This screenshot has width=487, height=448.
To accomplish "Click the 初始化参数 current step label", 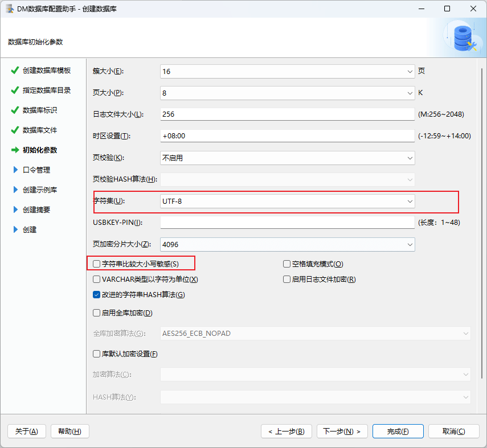I will (40, 150).
